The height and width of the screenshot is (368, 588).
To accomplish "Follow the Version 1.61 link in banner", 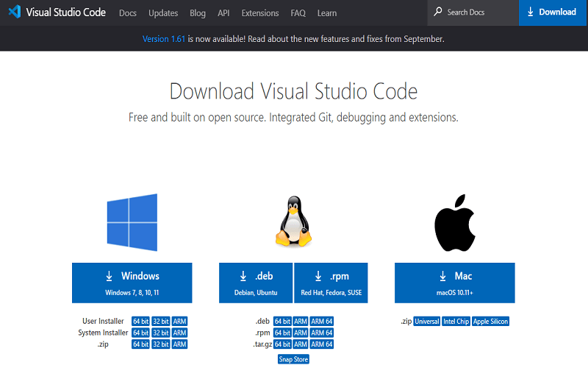I will pyautogui.click(x=164, y=38).
